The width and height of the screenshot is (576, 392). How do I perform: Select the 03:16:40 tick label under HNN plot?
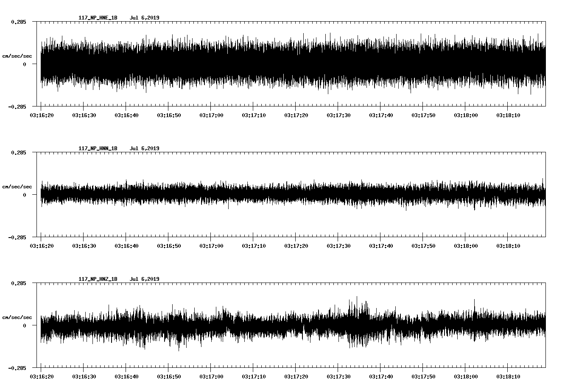pos(126,246)
